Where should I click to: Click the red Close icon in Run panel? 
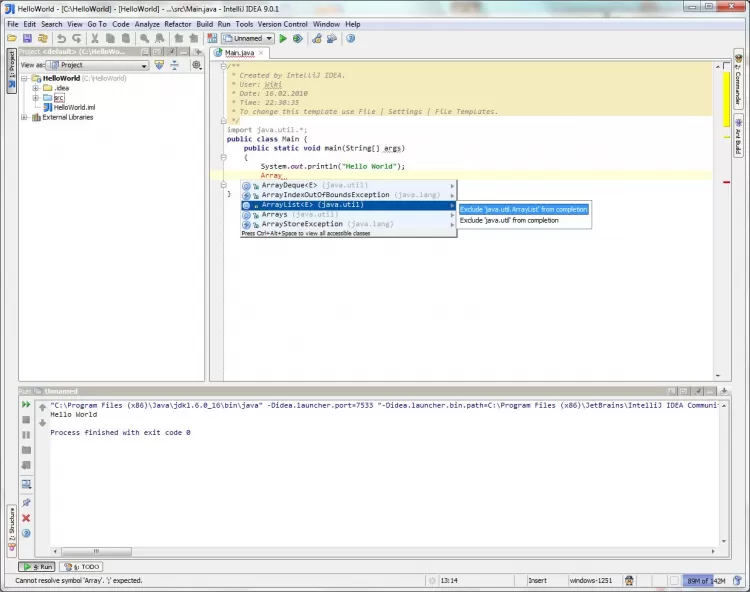[x=26, y=518]
